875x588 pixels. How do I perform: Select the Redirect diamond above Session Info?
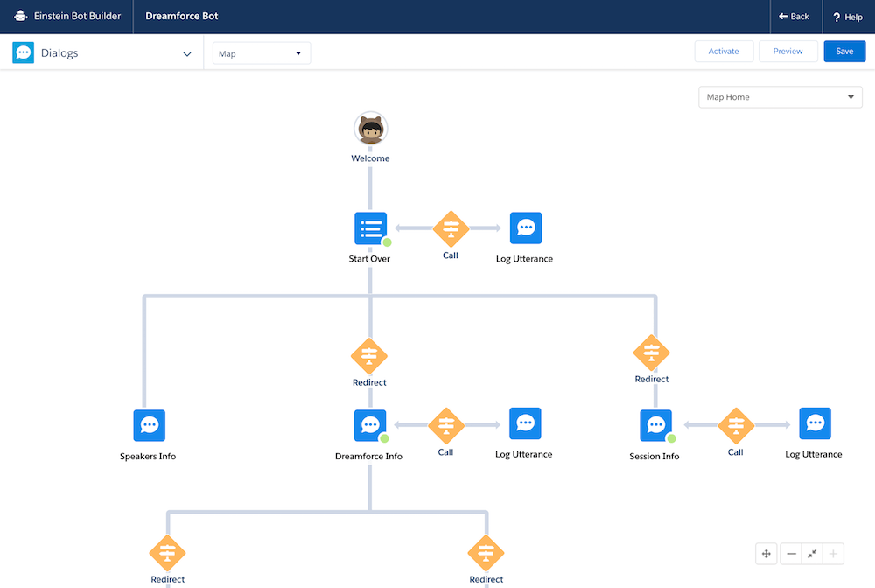tap(651, 353)
